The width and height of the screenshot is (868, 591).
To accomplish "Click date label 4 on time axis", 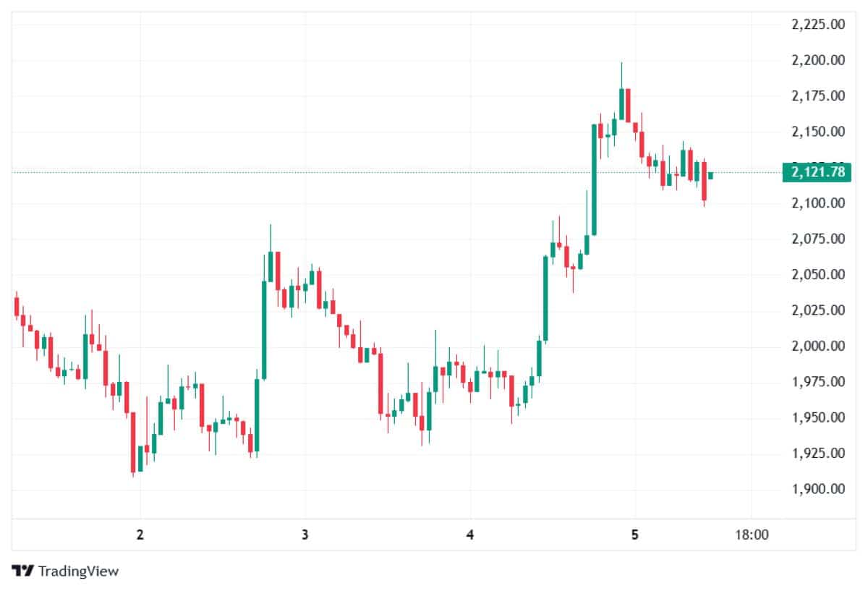I will tap(470, 535).
